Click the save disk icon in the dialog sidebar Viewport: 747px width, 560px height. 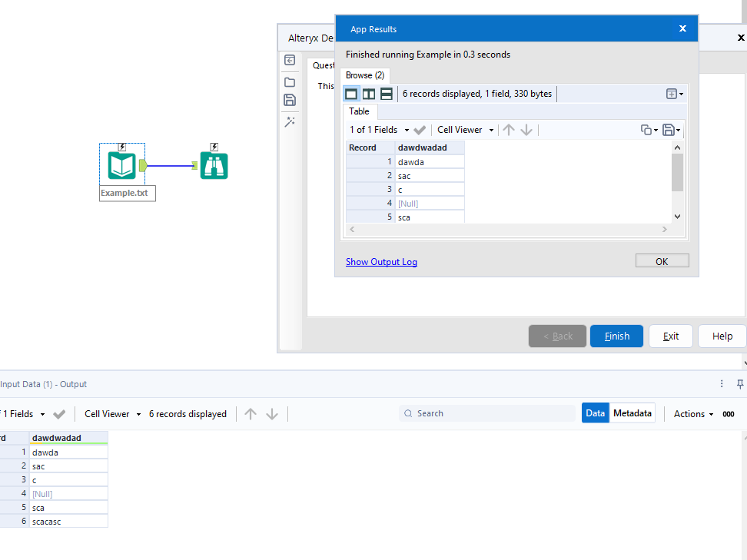[290, 100]
